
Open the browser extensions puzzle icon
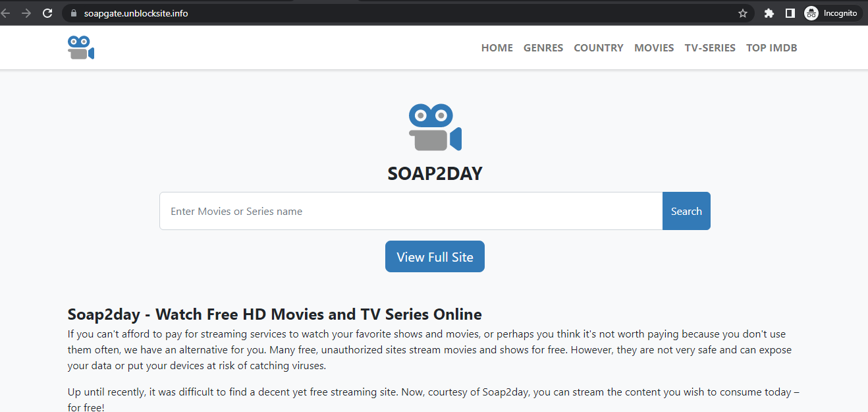(769, 13)
